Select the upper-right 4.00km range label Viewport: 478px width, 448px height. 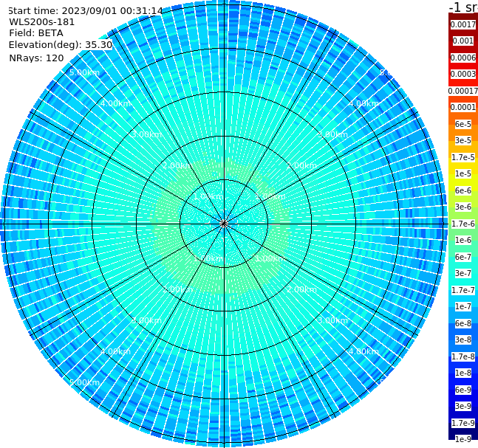point(363,103)
